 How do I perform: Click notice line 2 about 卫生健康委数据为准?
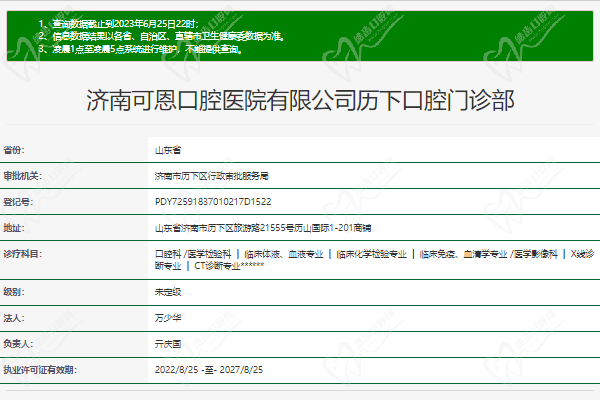coord(161,36)
